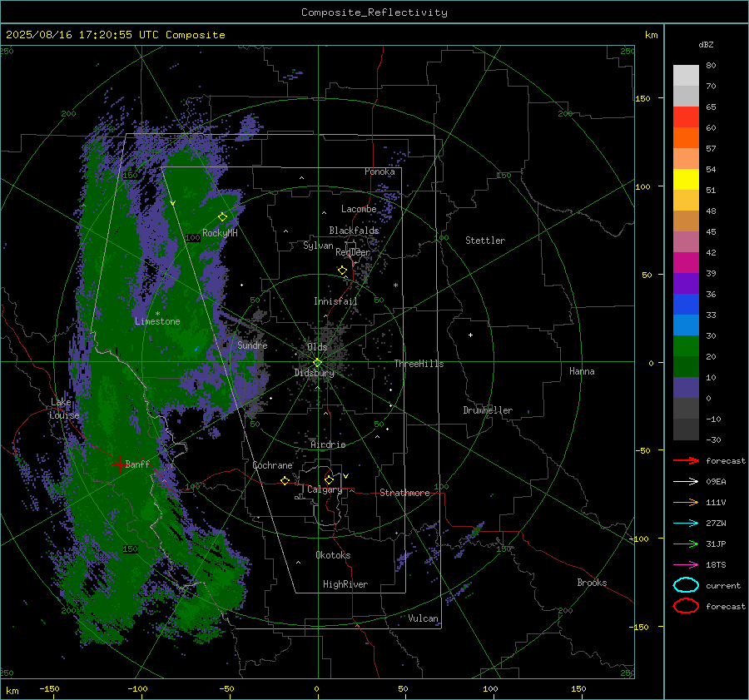The width and height of the screenshot is (749, 700).
Task: Click the orange 111V arrow in legend
Action: tap(686, 502)
